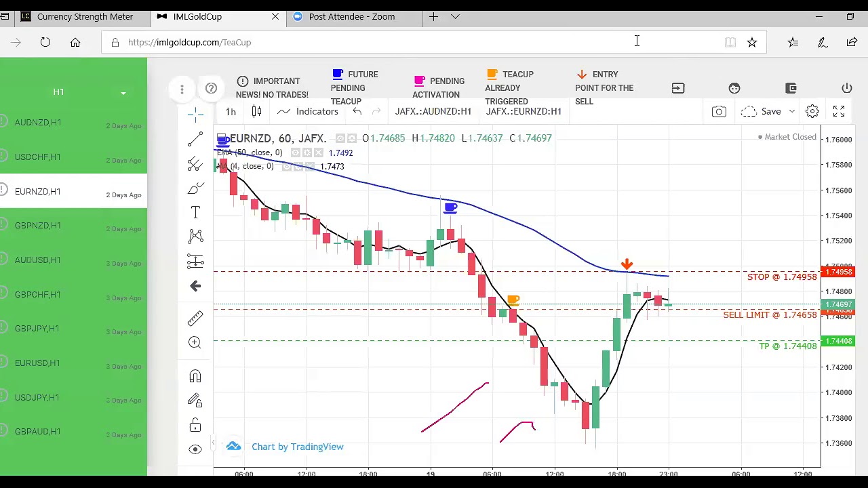Select EURUSD,H1 in the pair list

73,363
